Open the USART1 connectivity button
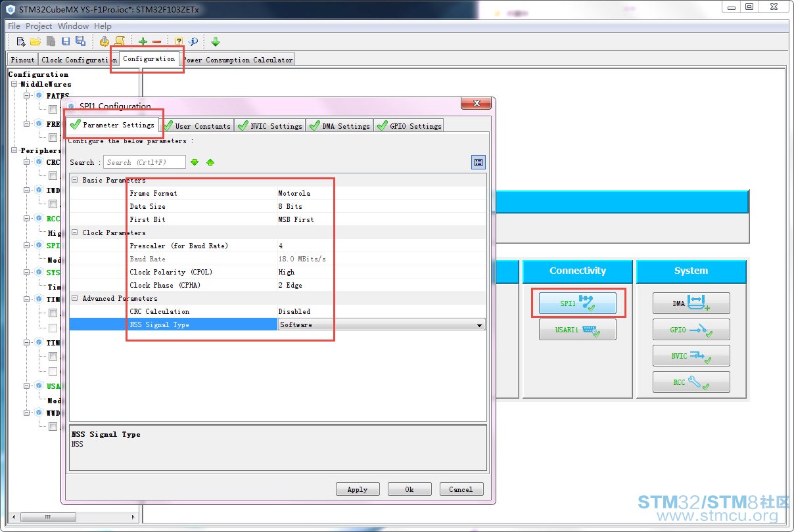The height and width of the screenshot is (532, 794). click(x=578, y=330)
